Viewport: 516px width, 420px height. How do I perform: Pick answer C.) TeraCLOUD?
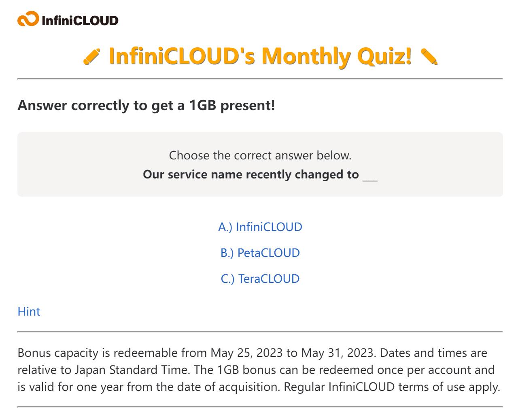(260, 279)
